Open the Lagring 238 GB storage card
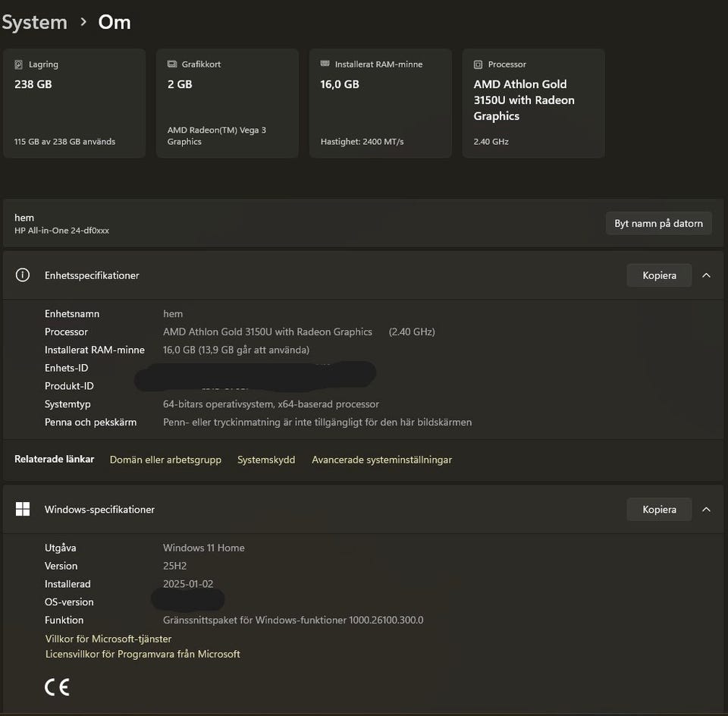 [x=74, y=103]
